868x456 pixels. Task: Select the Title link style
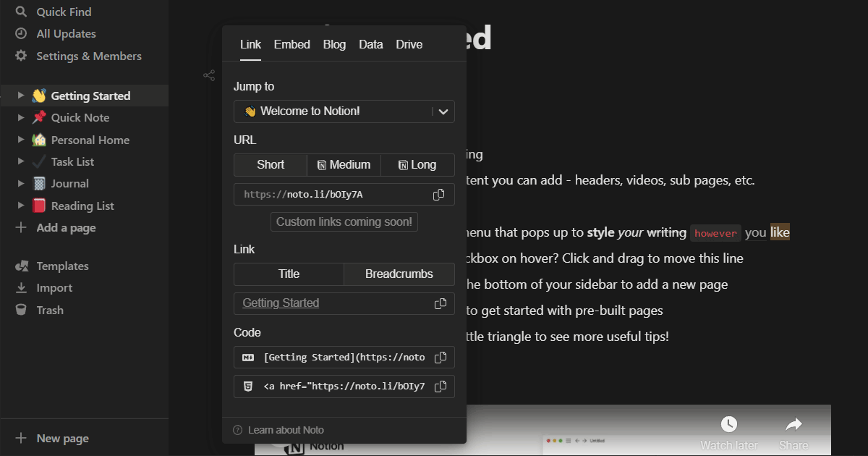tap(289, 274)
